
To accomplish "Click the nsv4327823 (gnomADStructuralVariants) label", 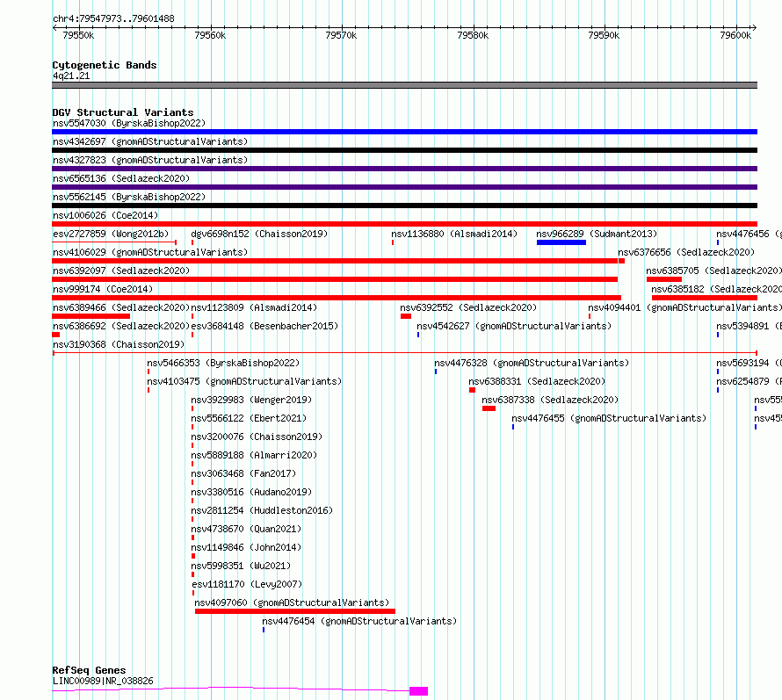I will 150,160.
